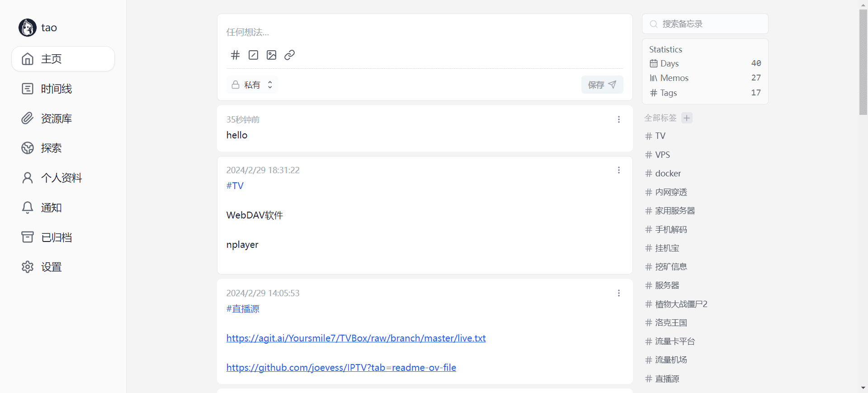Open more options for the WebDAV memo
Image resolution: width=868 pixels, height=393 pixels.
click(618, 170)
